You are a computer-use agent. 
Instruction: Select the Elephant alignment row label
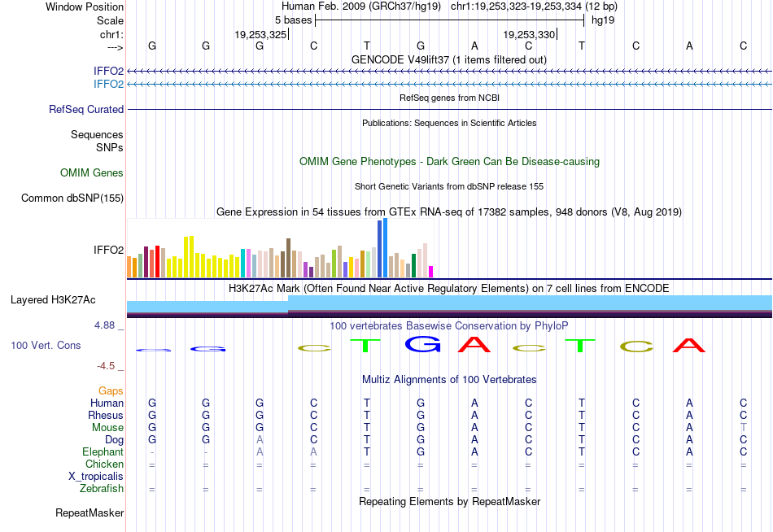103,451
